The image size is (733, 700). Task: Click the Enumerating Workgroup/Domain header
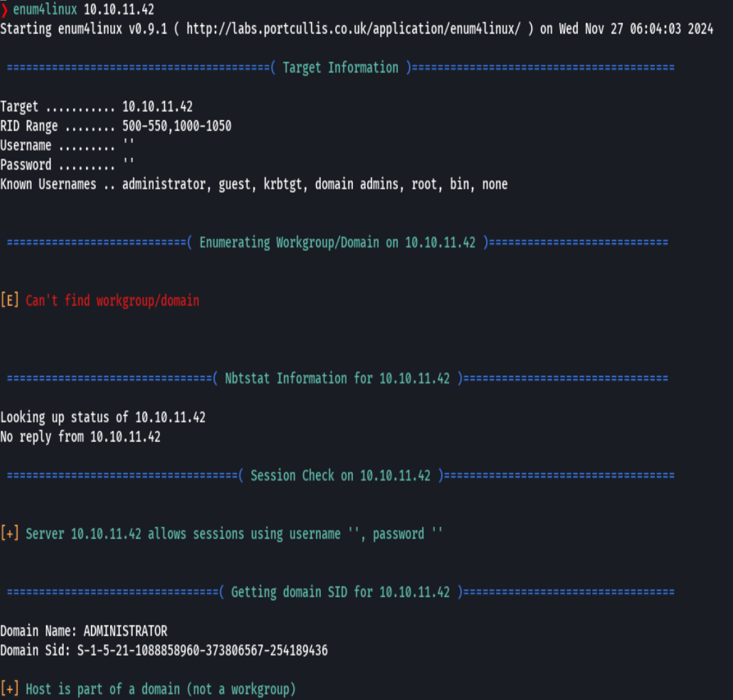click(x=337, y=242)
